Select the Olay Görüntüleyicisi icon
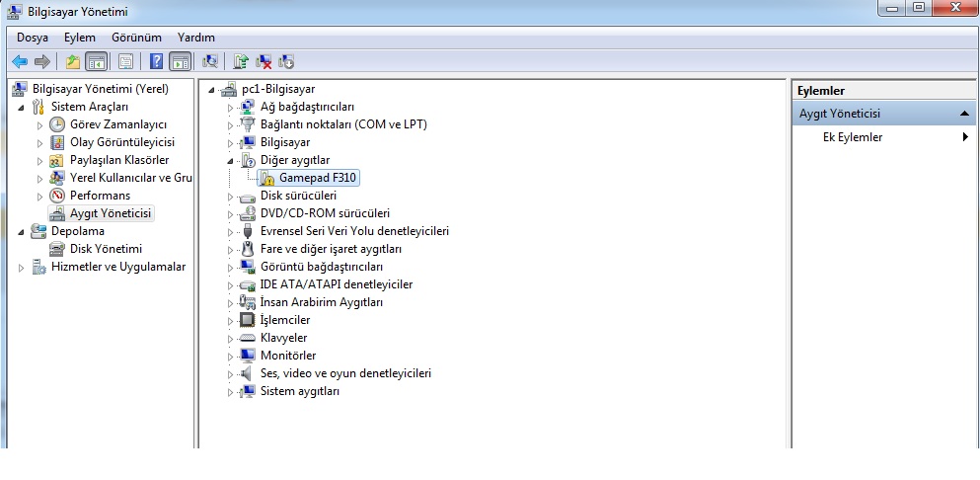 (x=57, y=142)
